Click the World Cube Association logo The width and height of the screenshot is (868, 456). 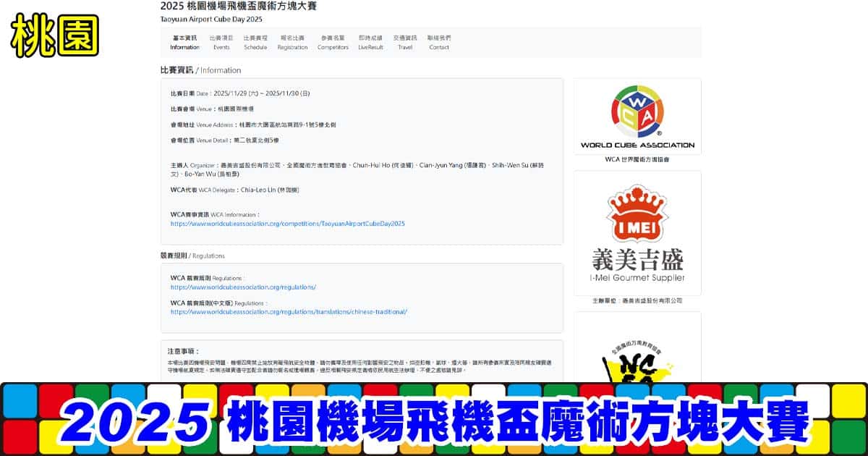tap(637, 116)
